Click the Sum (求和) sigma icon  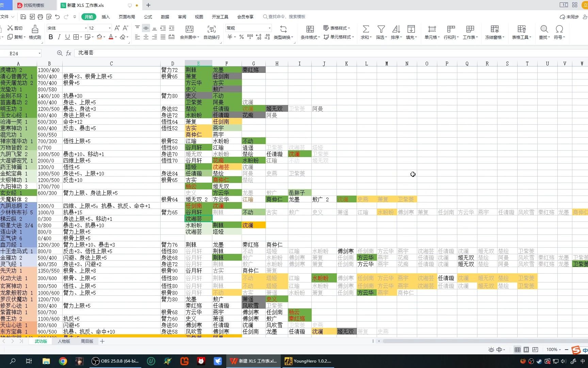point(366,29)
